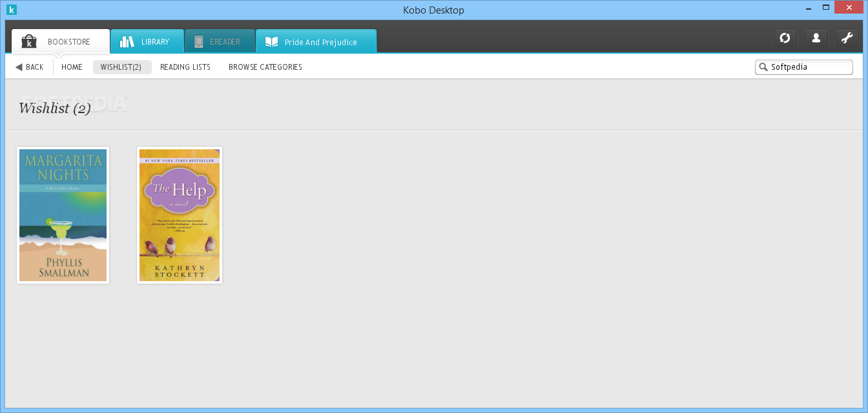This screenshot has width=868, height=413.
Task: Switch to the Library tab
Action: click(x=147, y=41)
